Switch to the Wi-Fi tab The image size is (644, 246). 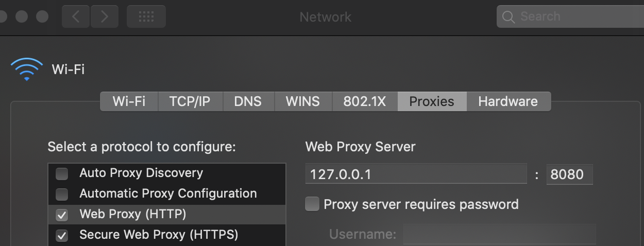tap(129, 101)
